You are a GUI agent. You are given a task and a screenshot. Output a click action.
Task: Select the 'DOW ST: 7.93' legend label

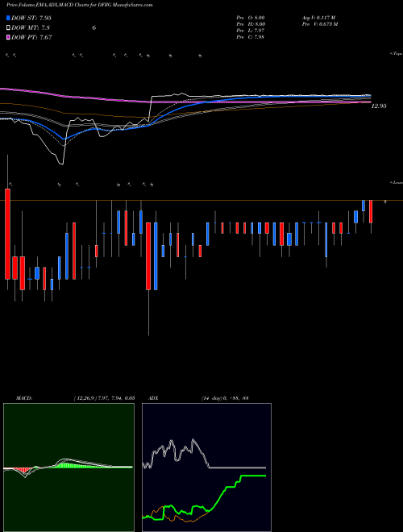pyautogui.click(x=31, y=18)
